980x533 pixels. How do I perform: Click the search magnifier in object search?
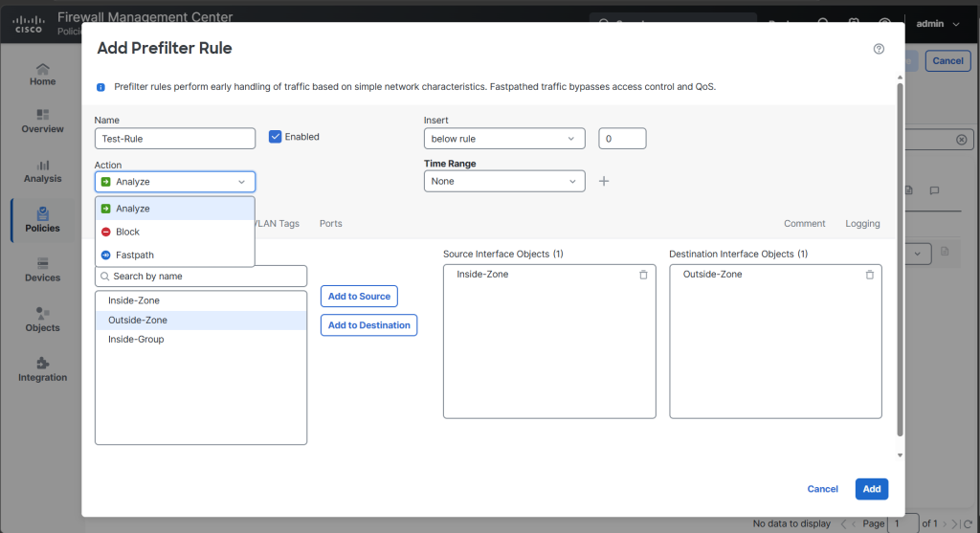(x=105, y=277)
